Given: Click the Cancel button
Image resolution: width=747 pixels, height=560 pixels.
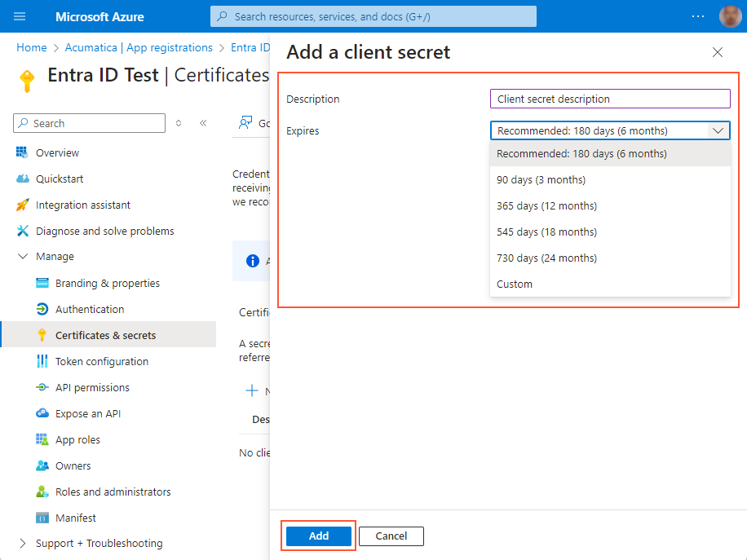Looking at the screenshot, I should click(391, 536).
